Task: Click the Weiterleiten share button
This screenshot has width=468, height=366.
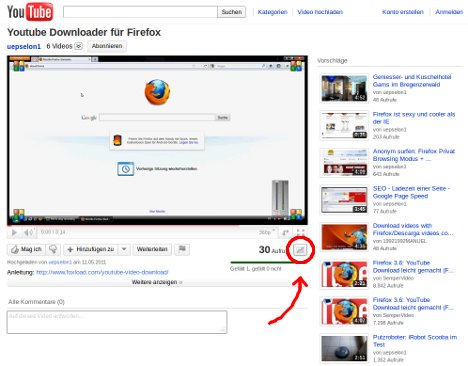Action: tap(152, 249)
